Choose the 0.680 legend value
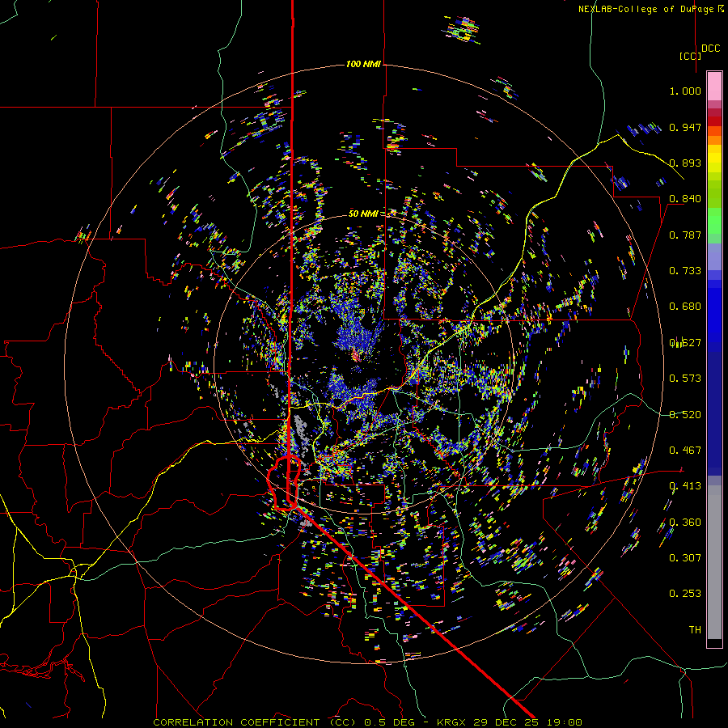This screenshot has width=728, height=728. (x=685, y=307)
